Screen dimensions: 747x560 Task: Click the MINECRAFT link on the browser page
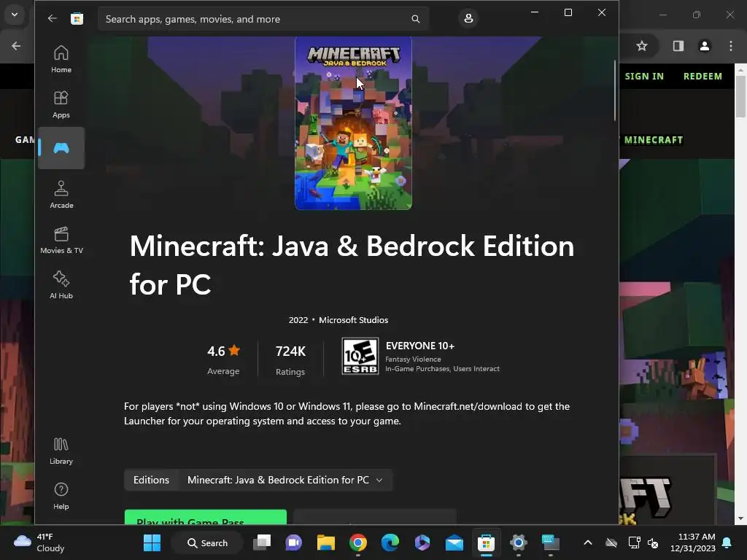click(x=654, y=140)
